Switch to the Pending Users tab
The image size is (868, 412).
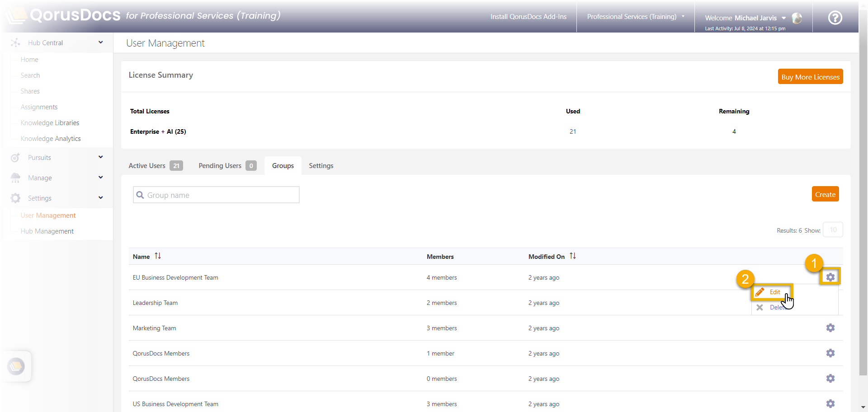(x=227, y=166)
